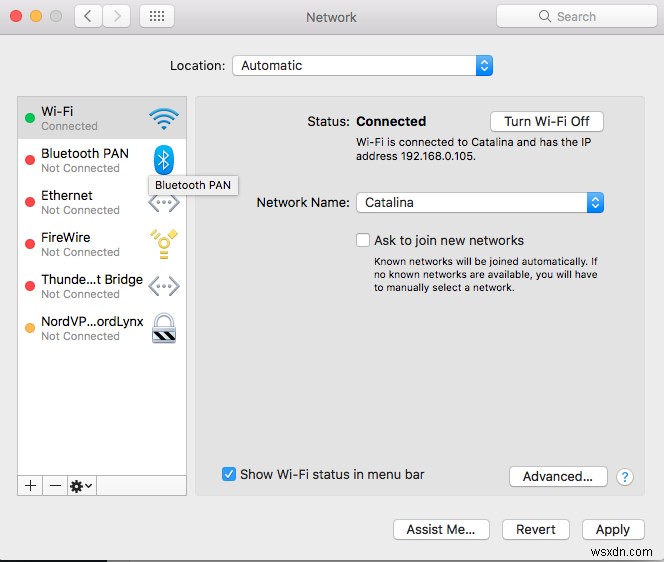The height and width of the screenshot is (562, 664).
Task: Enable Ask to join new networks
Action: click(362, 240)
